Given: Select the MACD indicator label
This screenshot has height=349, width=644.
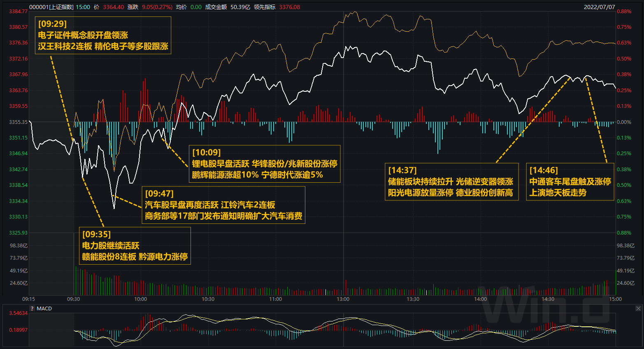Looking at the screenshot, I should pyautogui.click(x=44, y=309).
